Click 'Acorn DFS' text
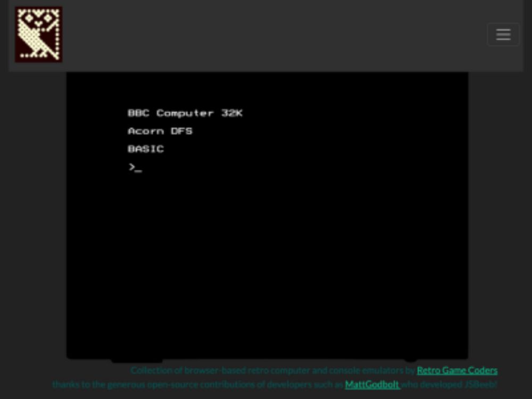Viewport: 532px width, 399px height. tap(160, 131)
